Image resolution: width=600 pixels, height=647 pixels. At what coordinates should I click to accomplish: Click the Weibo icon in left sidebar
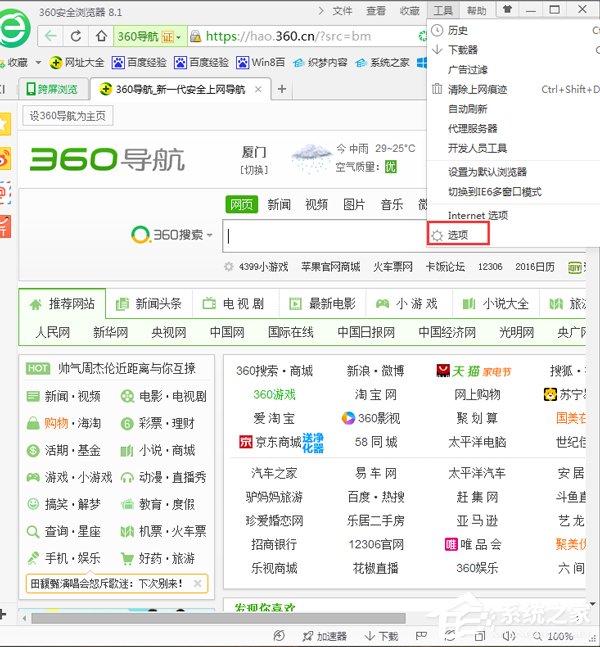tap(5, 157)
